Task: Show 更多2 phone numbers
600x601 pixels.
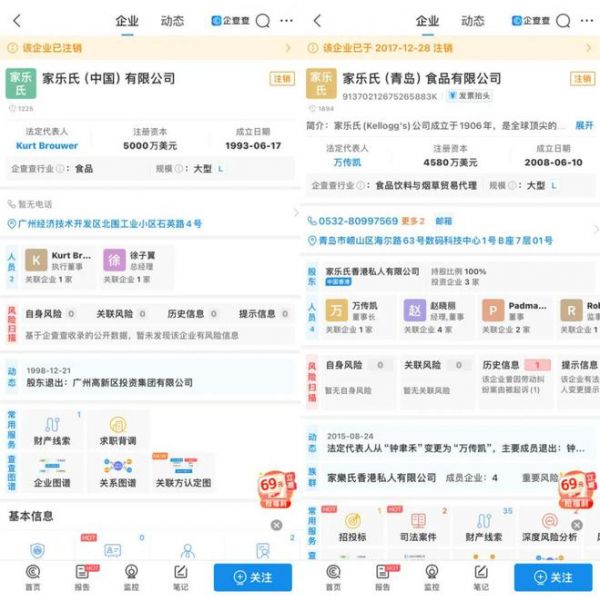Action: (x=413, y=221)
